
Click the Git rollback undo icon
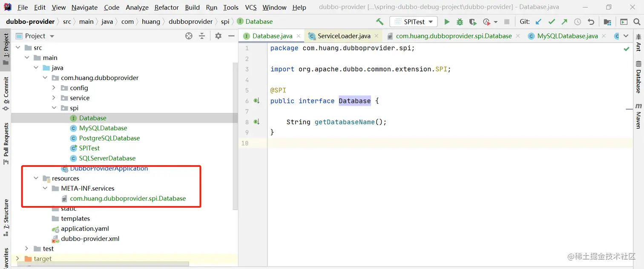(591, 22)
